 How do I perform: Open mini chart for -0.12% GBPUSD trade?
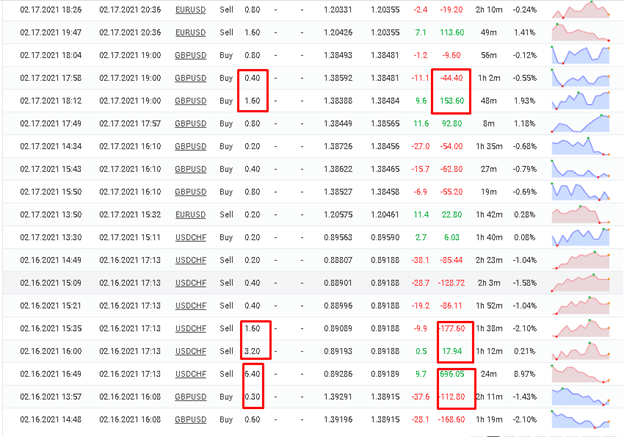coord(581,55)
